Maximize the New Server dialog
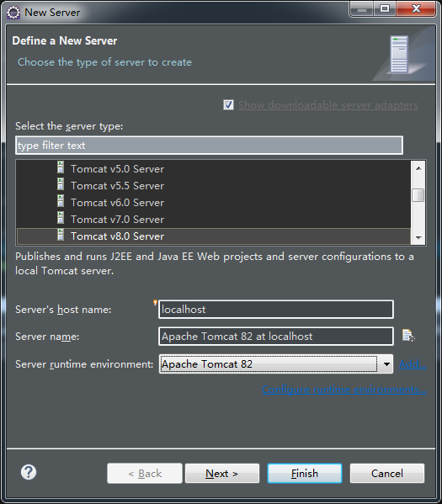Viewport: 442px width, 504px height. click(385, 8)
